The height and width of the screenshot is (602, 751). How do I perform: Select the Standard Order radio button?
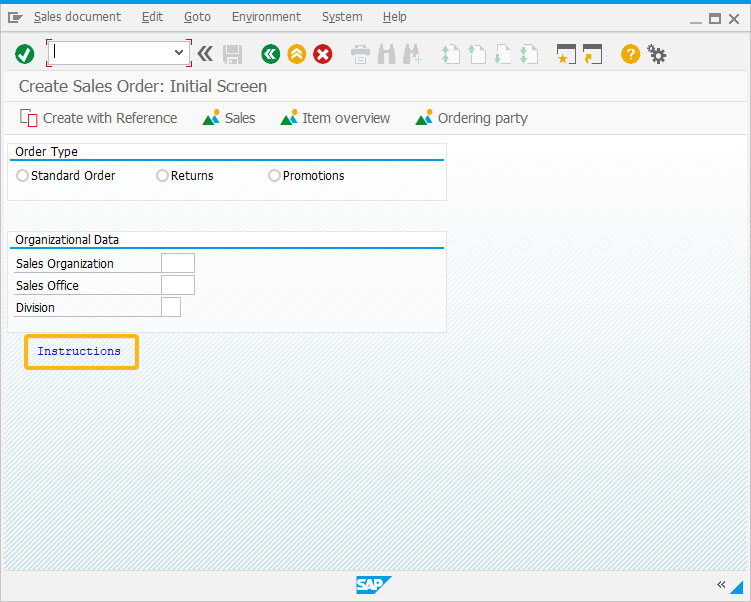coord(22,176)
